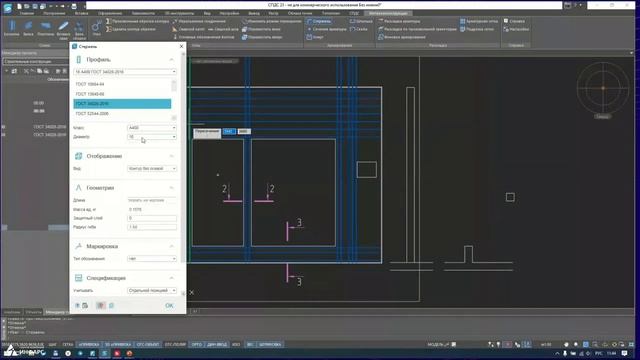This screenshot has height=360, width=640.
Task: Open the Вид ribbon tab
Action: point(207,13)
